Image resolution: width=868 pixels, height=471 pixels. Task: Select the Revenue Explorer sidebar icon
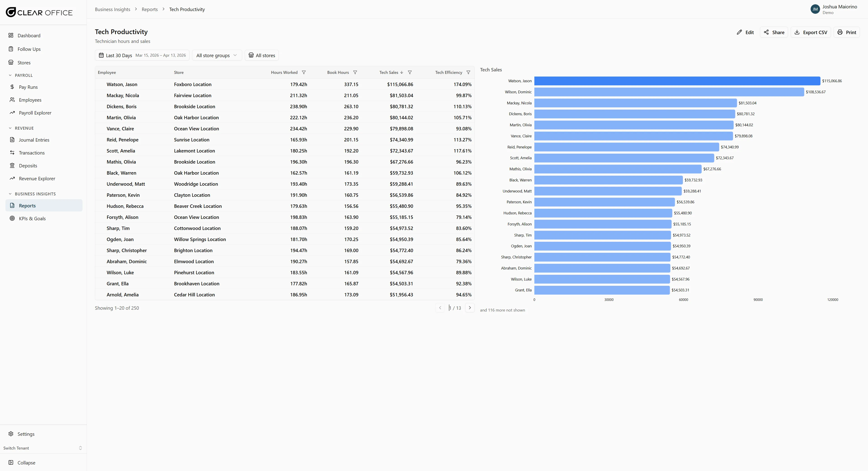click(x=12, y=178)
